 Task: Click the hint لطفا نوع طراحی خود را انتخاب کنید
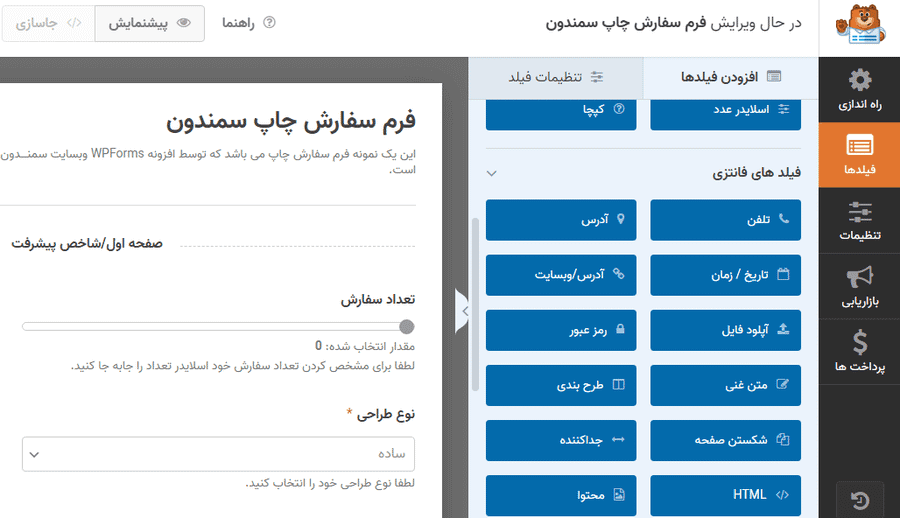pos(330,483)
